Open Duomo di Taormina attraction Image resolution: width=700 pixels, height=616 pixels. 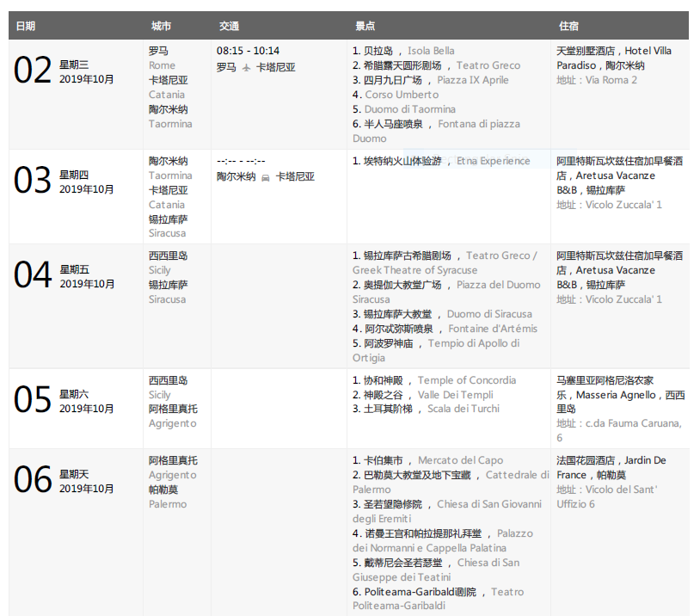pyautogui.click(x=409, y=109)
